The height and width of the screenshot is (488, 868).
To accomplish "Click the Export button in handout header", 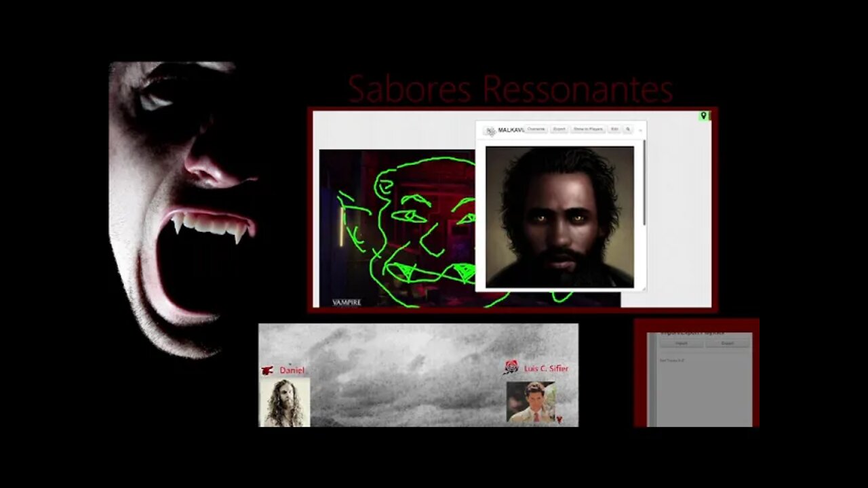I will click(559, 129).
